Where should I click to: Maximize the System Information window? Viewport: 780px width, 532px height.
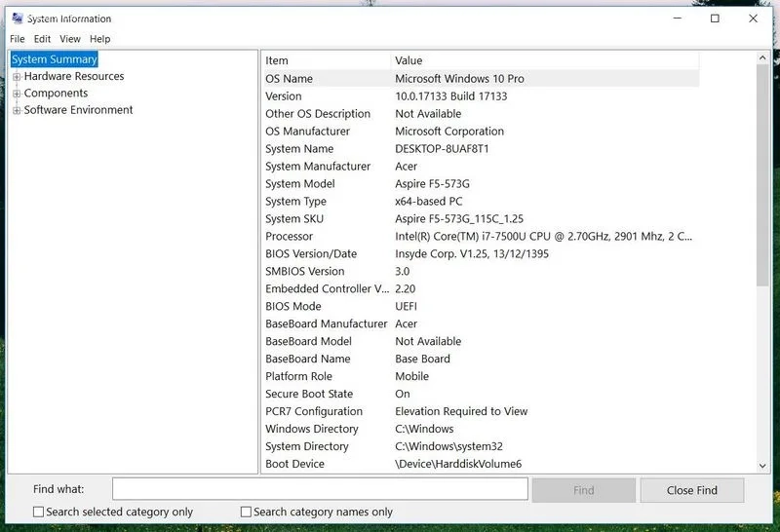[715, 19]
